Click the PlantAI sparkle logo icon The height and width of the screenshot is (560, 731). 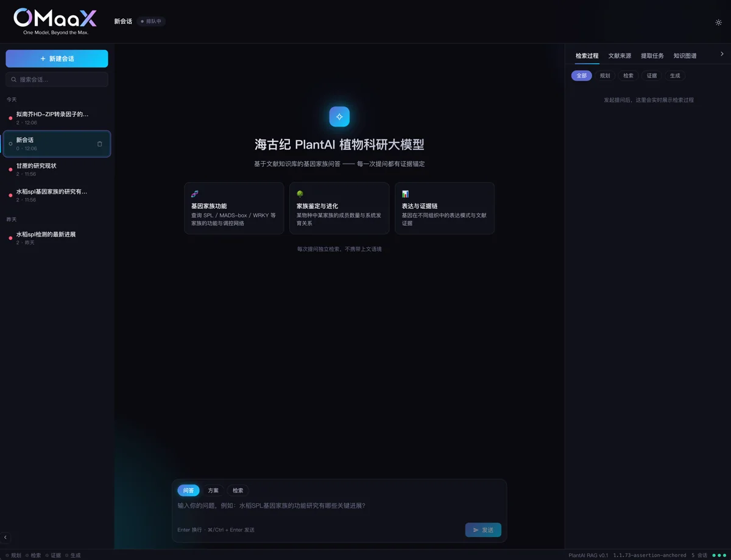[x=339, y=116]
